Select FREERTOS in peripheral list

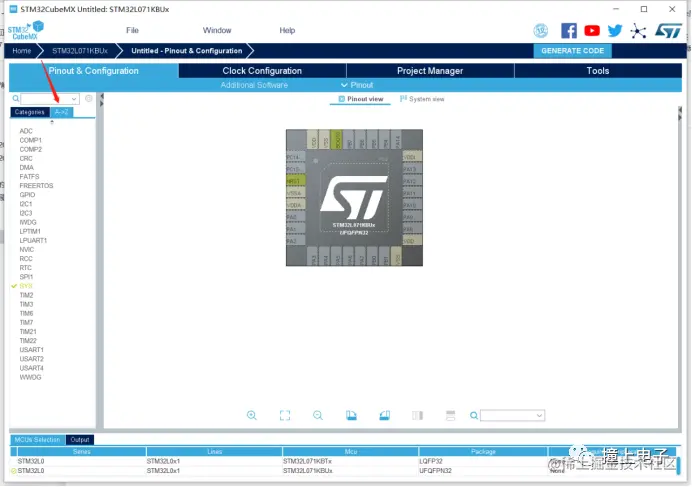coord(36,185)
